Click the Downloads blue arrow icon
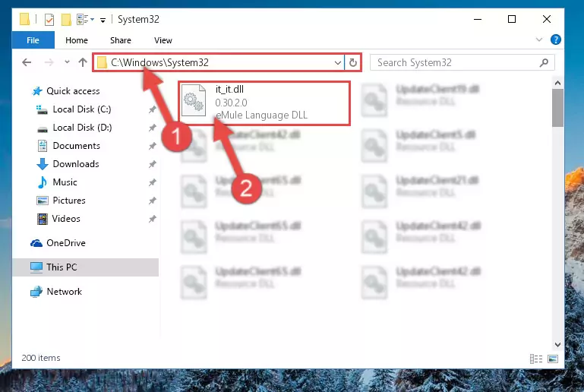 coord(43,164)
